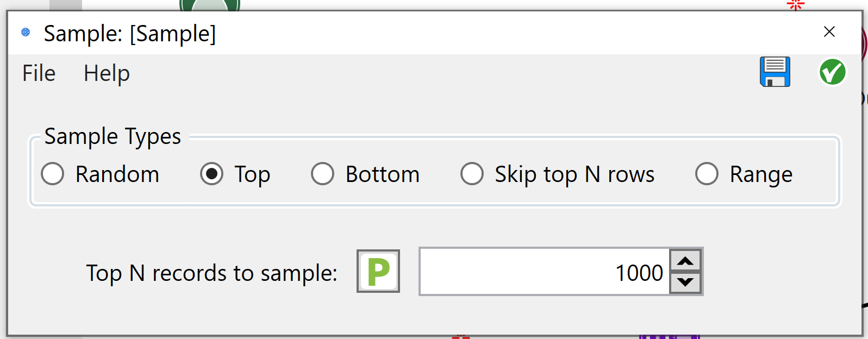Open the File menu

click(x=38, y=73)
